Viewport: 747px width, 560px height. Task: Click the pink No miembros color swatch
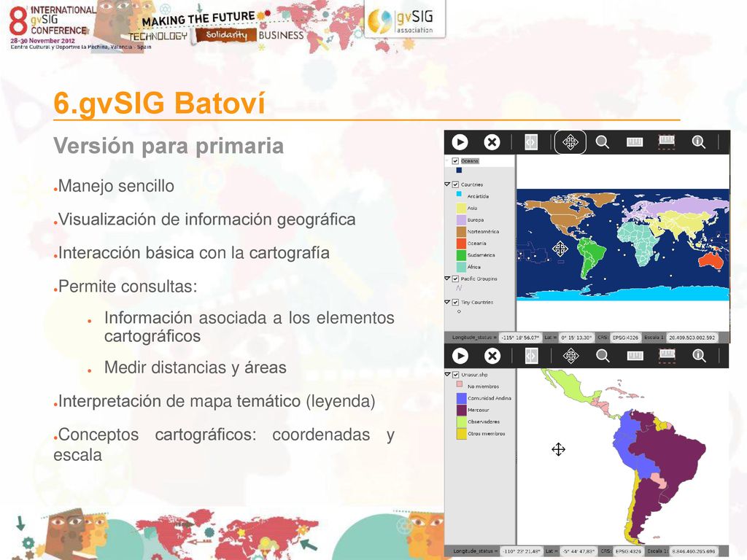pos(460,384)
